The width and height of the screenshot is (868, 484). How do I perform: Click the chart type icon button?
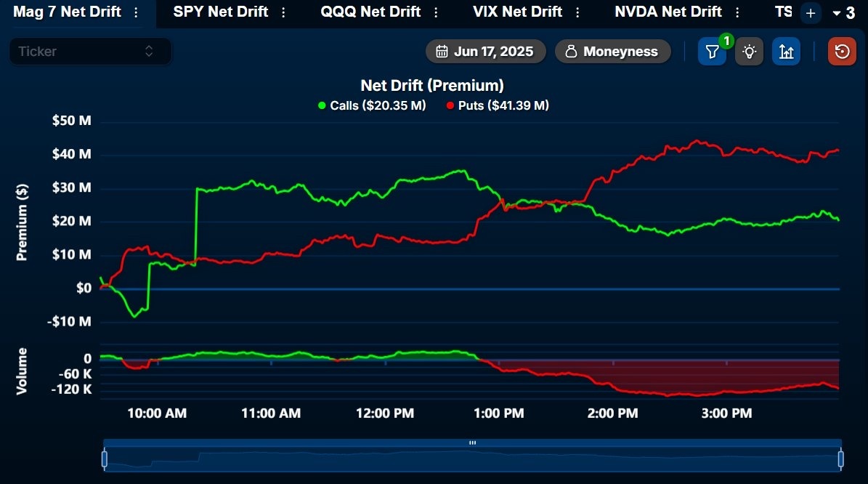[x=786, y=52]
